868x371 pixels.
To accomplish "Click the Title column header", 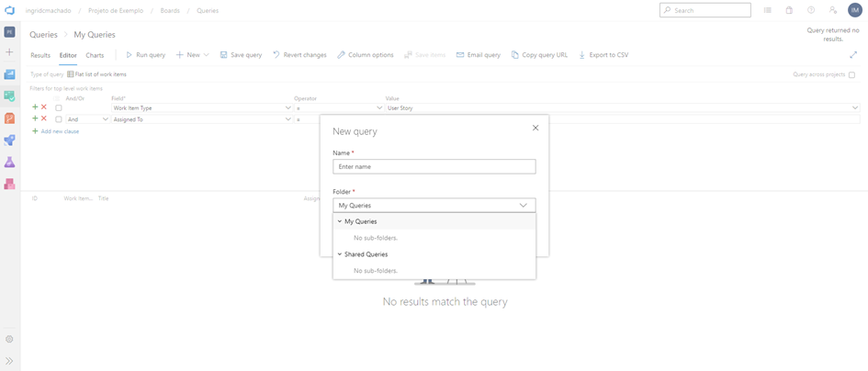I will [x=103, y=198].
